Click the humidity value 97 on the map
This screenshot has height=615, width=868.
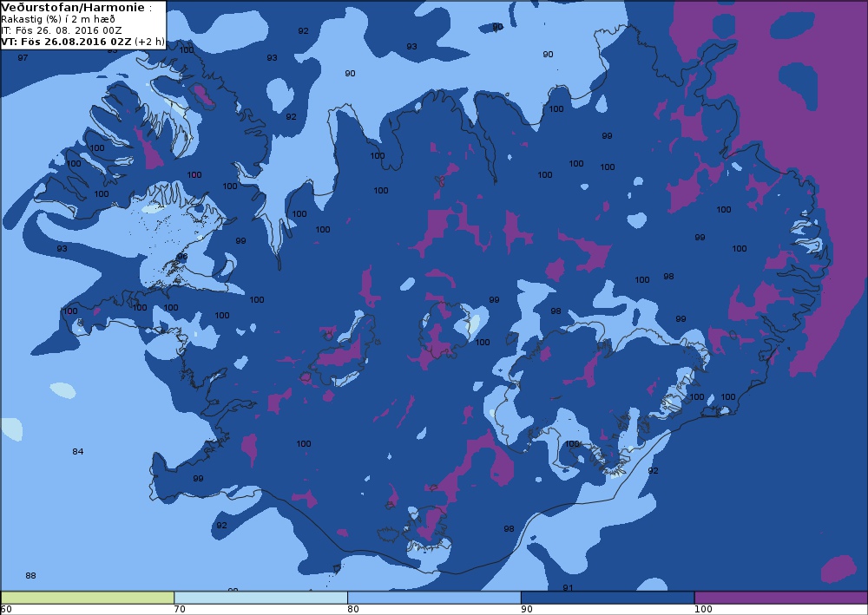[23, 57]
